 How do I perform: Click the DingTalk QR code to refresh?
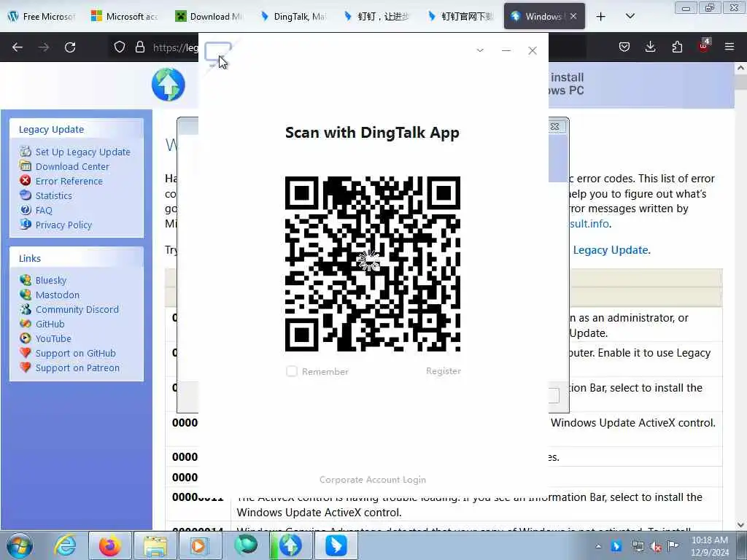coord(373,264)
